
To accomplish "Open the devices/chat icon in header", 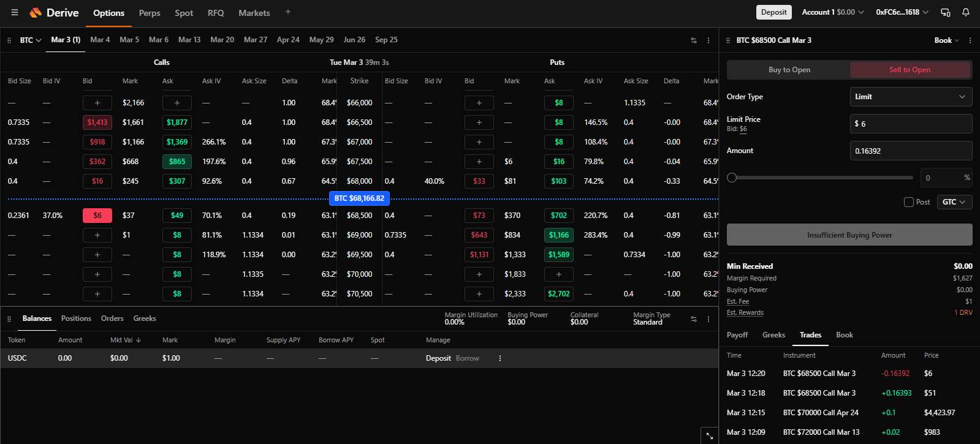I will point(946,12).
